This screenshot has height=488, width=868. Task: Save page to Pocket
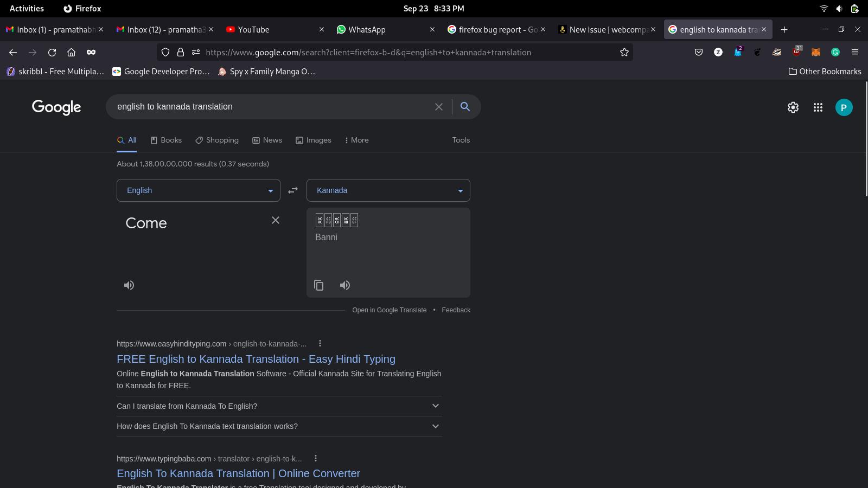click(x=699, y=52)
